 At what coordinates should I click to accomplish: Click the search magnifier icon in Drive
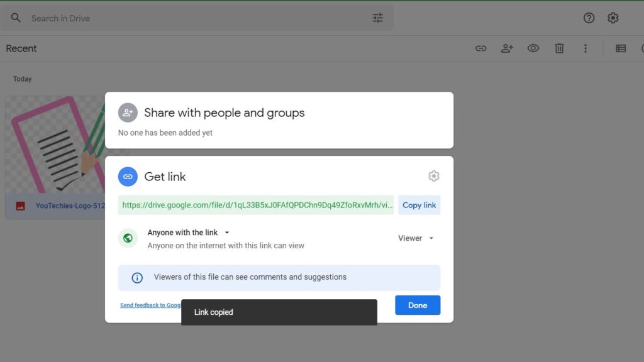pyautogui.click(x=16, y=18)
